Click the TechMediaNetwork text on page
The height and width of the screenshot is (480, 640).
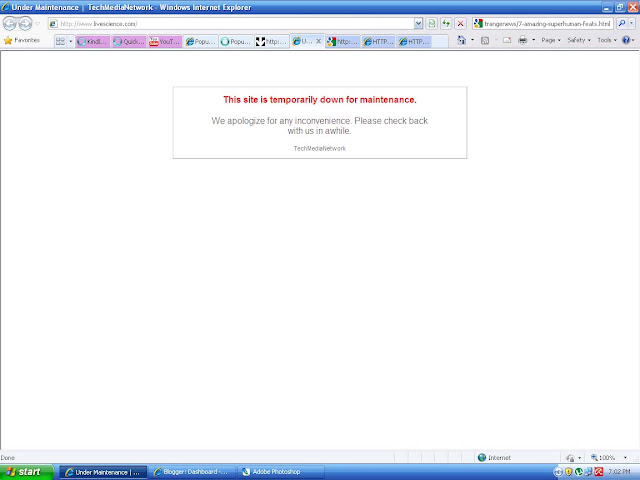click(x=320, y=149)
